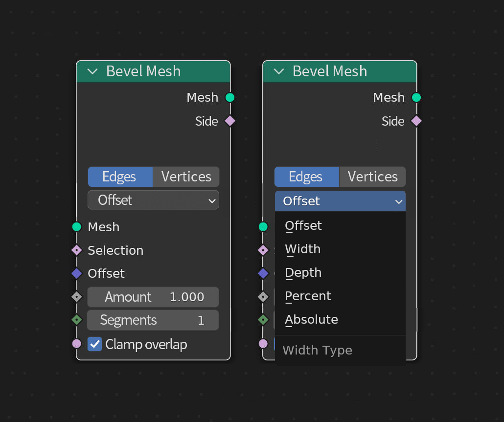Select Edges mode on the left node
Image resolution: width=504 pixels, height=422 pixels.
120,177
